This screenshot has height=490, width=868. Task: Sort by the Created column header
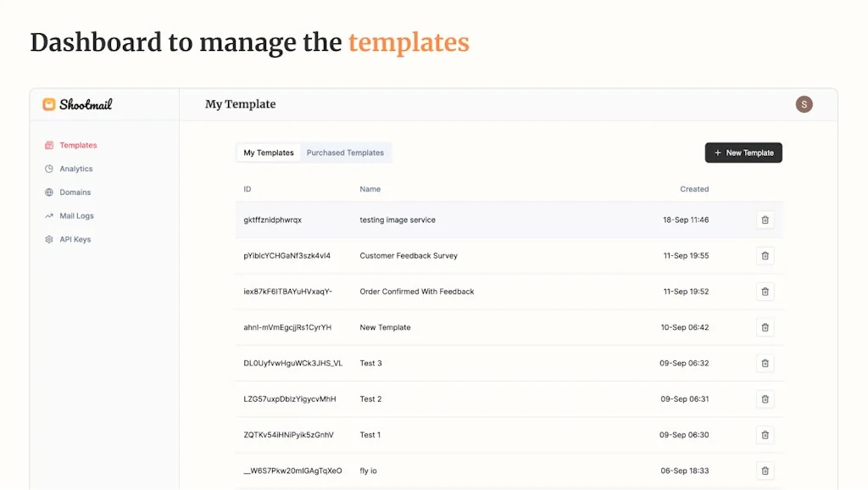[x=694, y=189]
